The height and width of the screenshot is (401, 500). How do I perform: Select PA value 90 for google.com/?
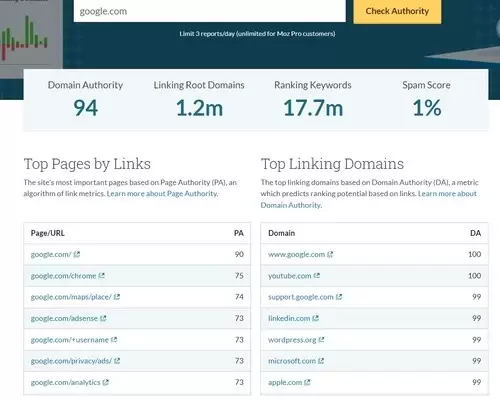(239, 254)
